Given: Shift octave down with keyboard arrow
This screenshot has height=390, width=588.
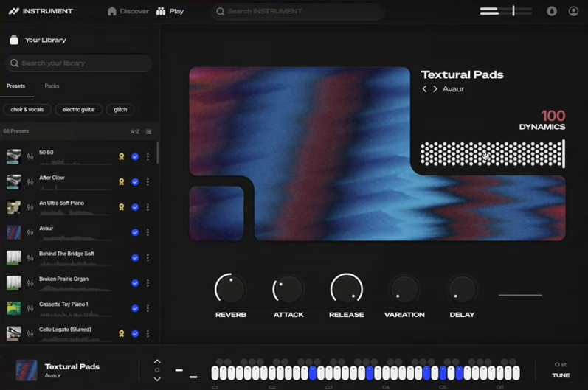Looking at the screenshot, I should (x=157, y=379).
